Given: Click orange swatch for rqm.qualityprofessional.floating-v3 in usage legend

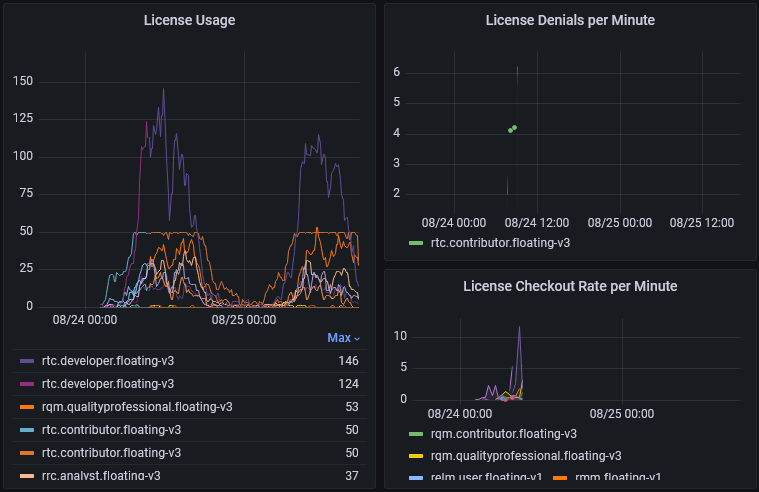Looking at the screenshot, I should point(27,407).
